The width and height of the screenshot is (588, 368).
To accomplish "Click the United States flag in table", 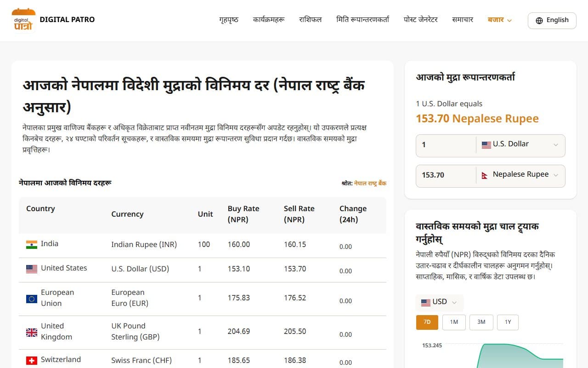I will (x=32, y=269).
